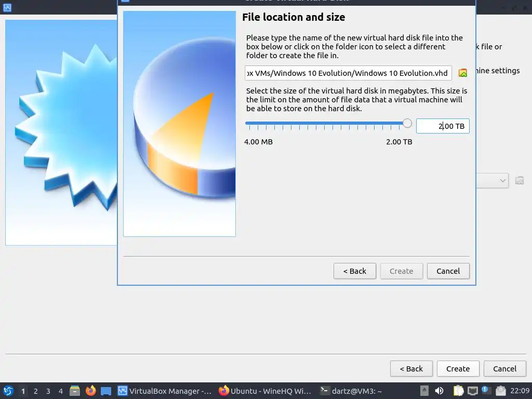Click the greyed-out Create button in the hard disk dialog
The width and height of the screenshot is (532, 399).
coord(402,271)
